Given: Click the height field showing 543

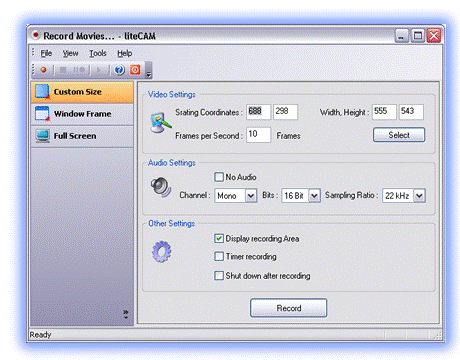Looking at the screenshot, I should [411, 112].
